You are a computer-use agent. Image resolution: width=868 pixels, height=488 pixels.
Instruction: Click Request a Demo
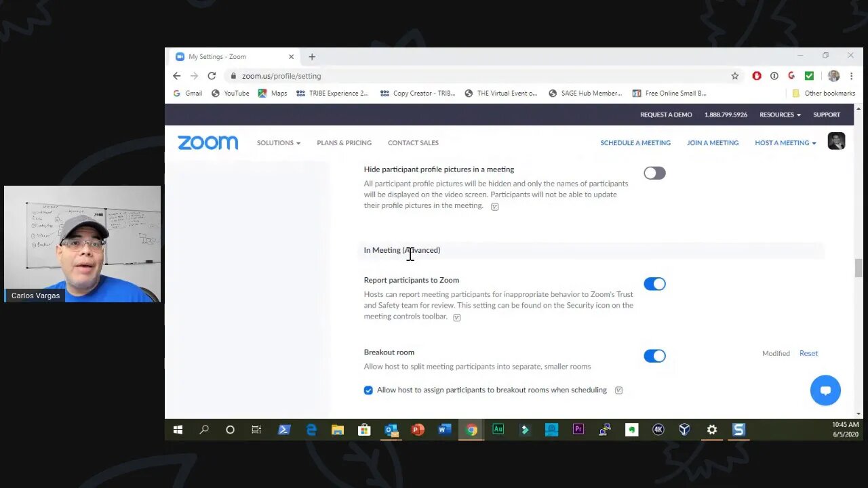(666, 115)
